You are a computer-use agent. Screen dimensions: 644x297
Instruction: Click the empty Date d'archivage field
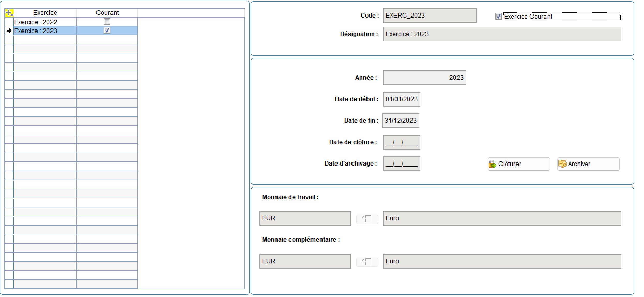tap(401, 164)
